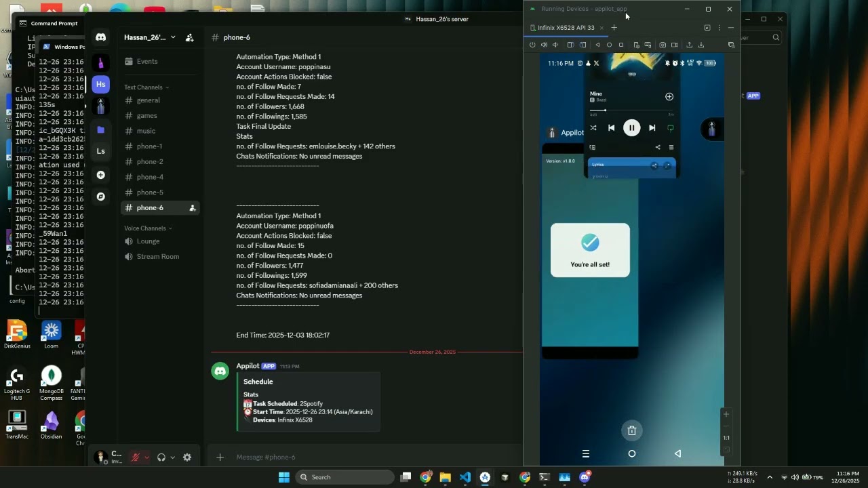
Task: Toggle Discord headphones deafen
Action: click(161, 457)
